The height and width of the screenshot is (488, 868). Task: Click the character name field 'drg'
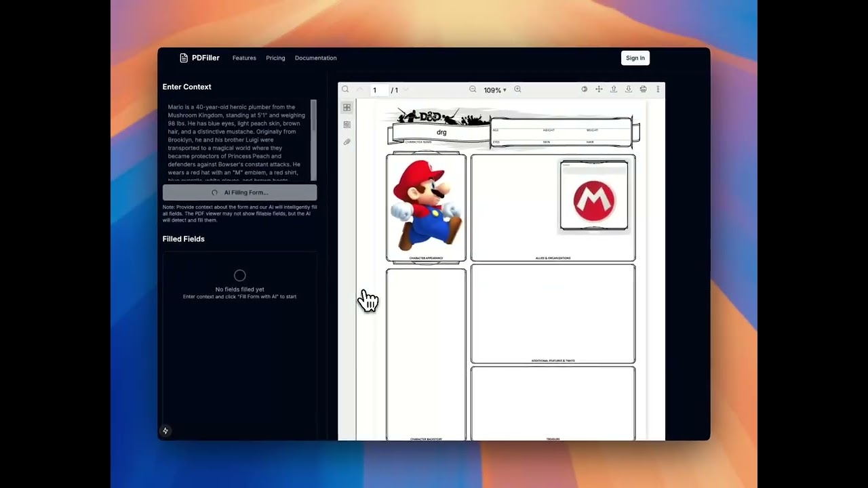click(x=441, y=132)
